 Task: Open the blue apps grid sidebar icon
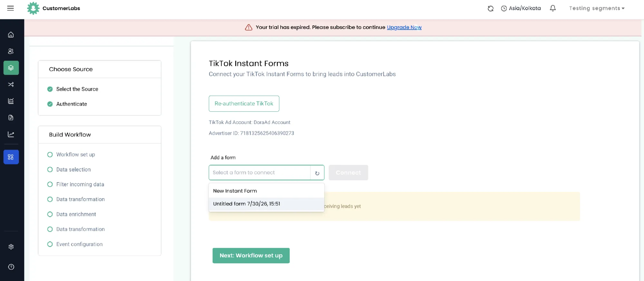point(11,157)
